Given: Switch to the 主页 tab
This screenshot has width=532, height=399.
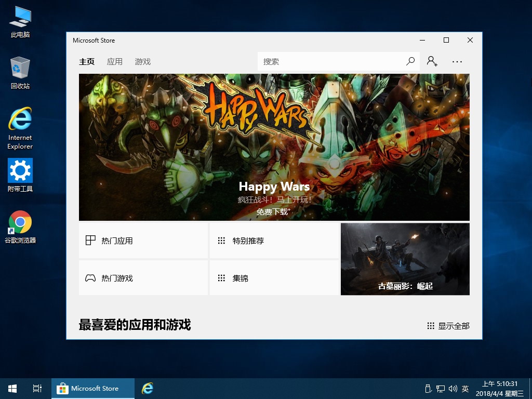Looking at the screenshot, I should click(87, 62).
